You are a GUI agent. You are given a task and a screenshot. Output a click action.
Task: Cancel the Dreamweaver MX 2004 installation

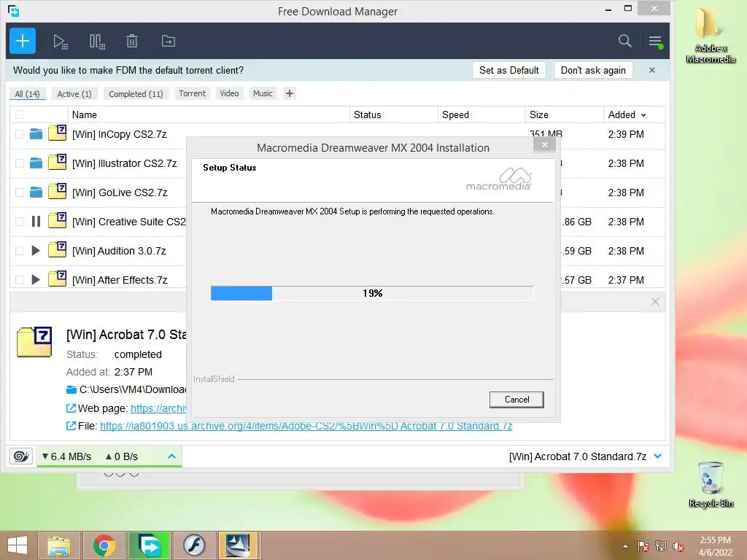click(x=516, y=400)
